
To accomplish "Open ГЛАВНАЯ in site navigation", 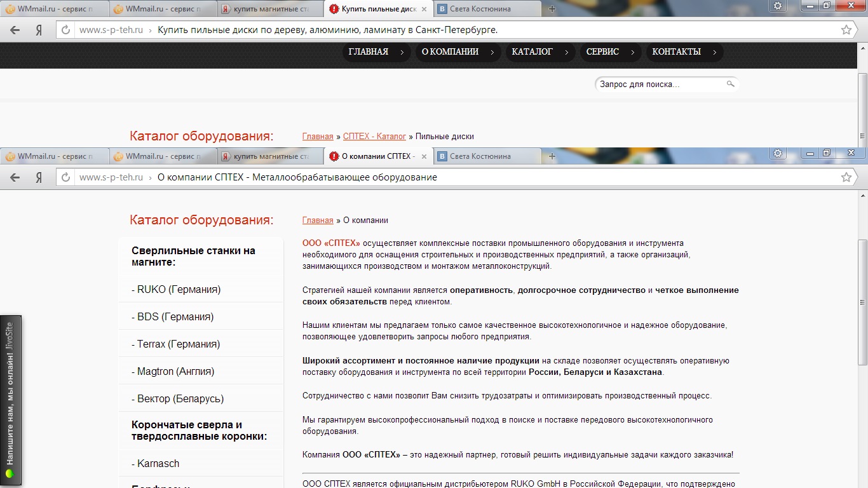I will [x=377, y=52].
